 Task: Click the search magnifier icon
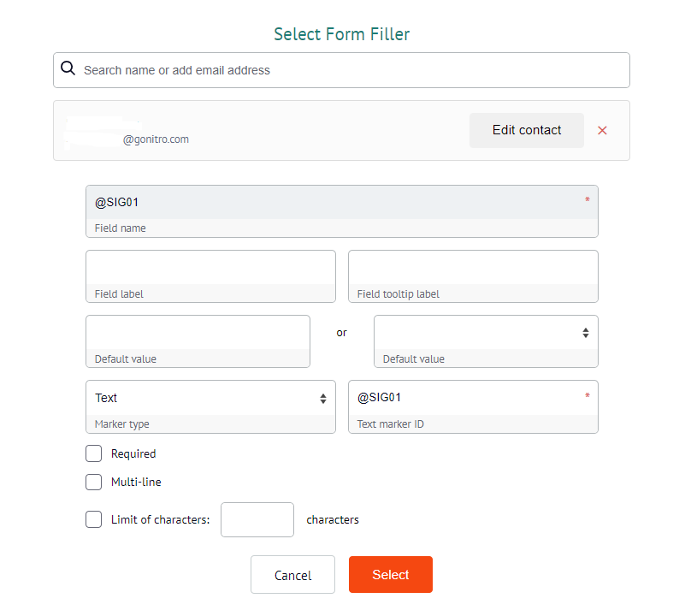click(x=68, y=69)
